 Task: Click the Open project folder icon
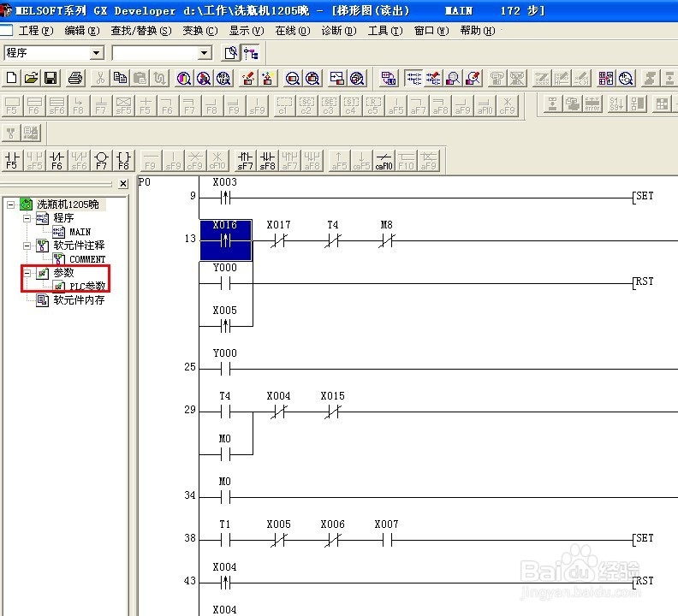coord(31,78)
